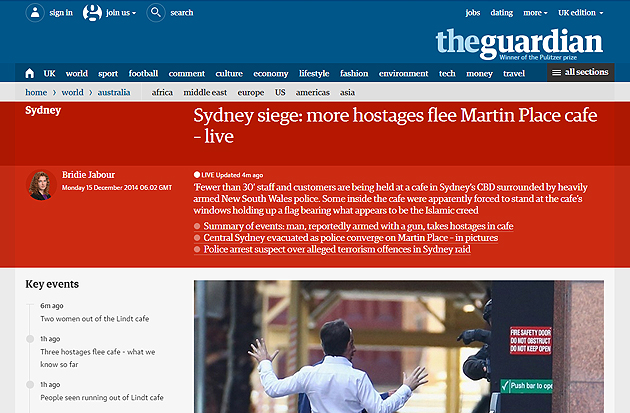This screenshot has width=630, height=413.
Task: Go to home via house icon
Action: [30, 73]
